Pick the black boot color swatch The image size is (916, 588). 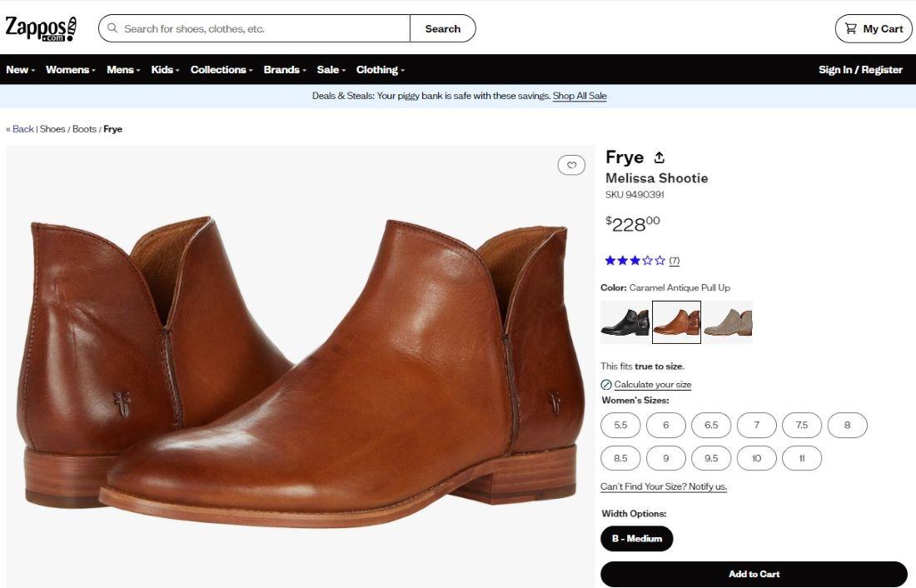[x=625, y=322]
